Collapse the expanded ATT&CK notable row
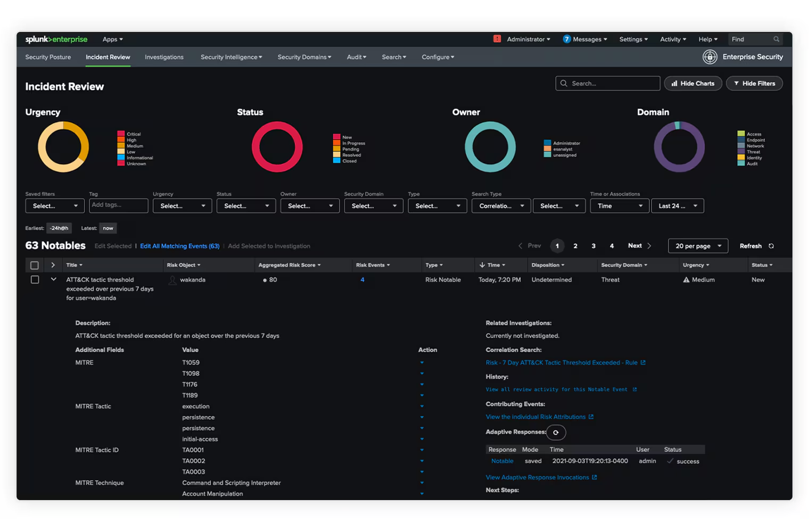The height and width of the screenshot is (532, 809). (53, 279)
